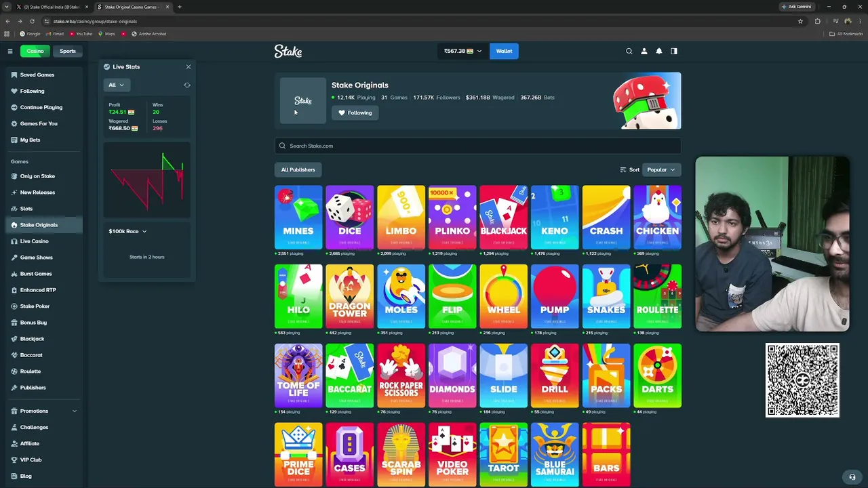
Task: Expand the $100k Race dropdown
Action: tap(127, 231)
